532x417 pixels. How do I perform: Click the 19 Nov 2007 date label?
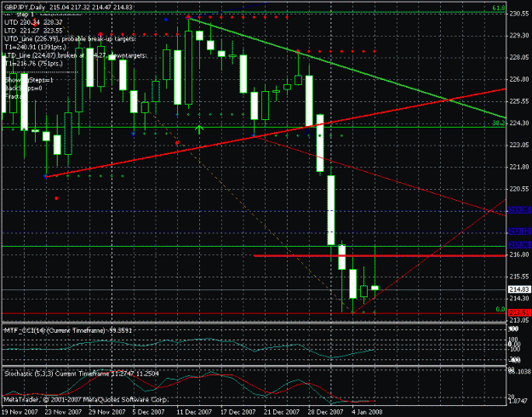[x=20, y=412]
